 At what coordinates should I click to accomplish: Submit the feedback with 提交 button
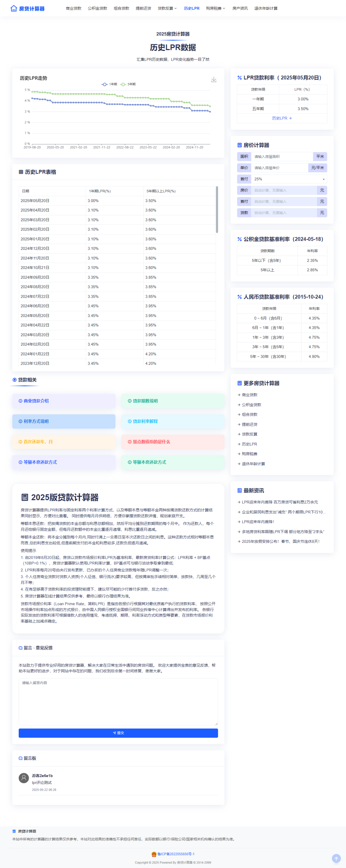point(118,733)
